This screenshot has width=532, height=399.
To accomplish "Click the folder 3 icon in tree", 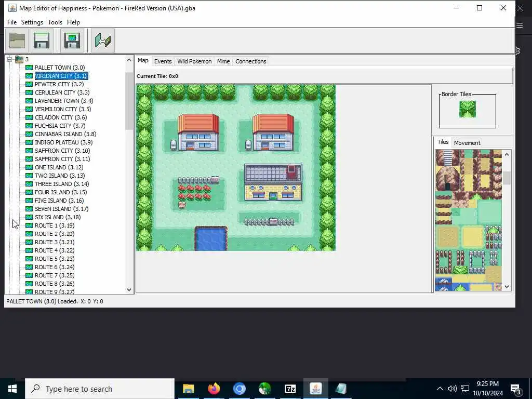I will click(x=19, y=59).
